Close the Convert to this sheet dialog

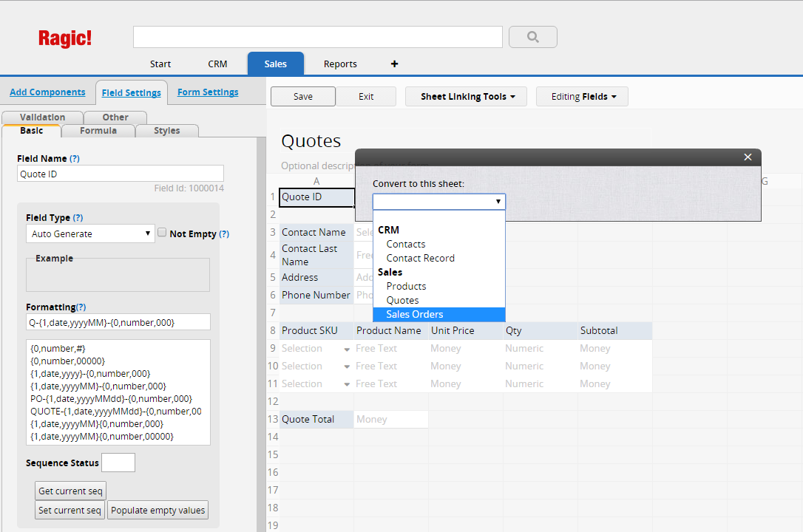point(748,157)
